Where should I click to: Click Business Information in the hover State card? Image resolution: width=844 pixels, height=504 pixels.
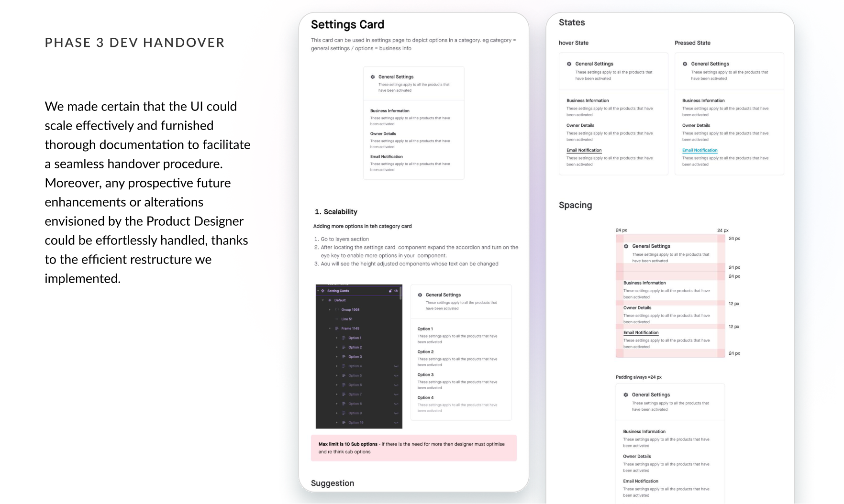tap(588, 100)
